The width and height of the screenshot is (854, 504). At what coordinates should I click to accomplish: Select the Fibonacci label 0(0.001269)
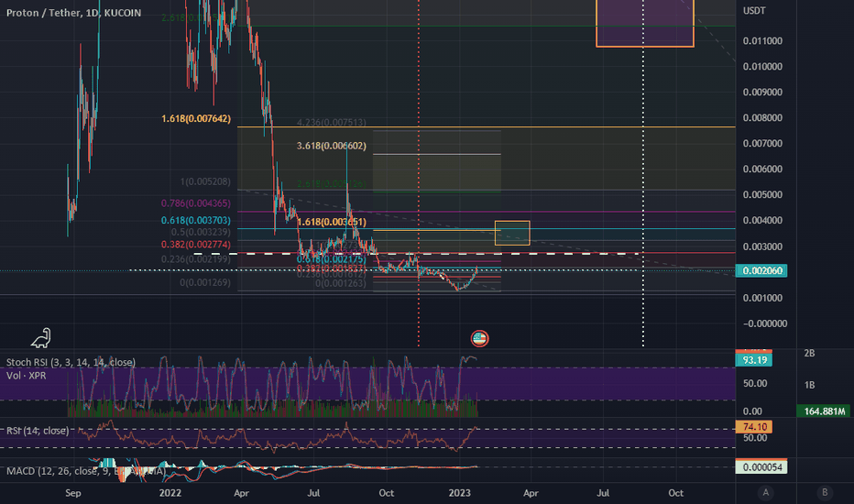tap(205, 283)
